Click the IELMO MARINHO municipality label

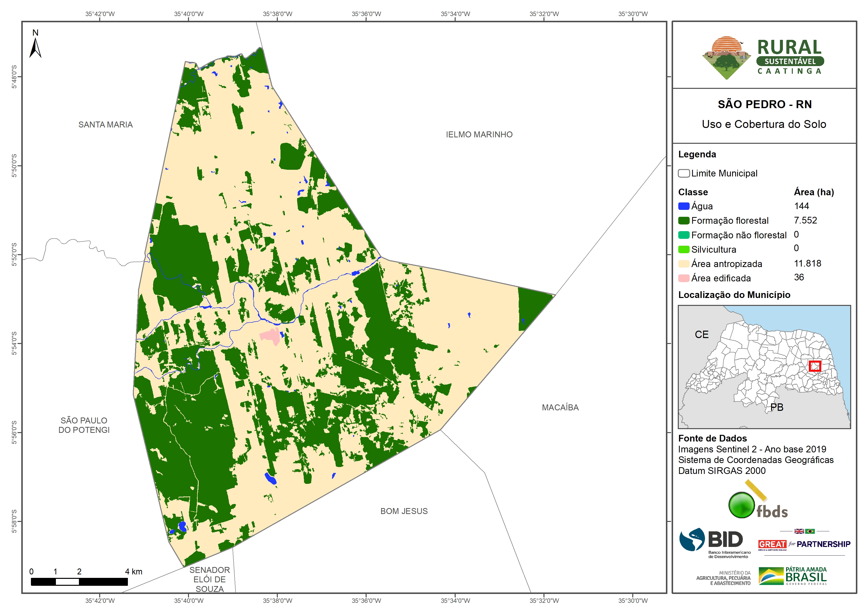(x=479, y=134)
